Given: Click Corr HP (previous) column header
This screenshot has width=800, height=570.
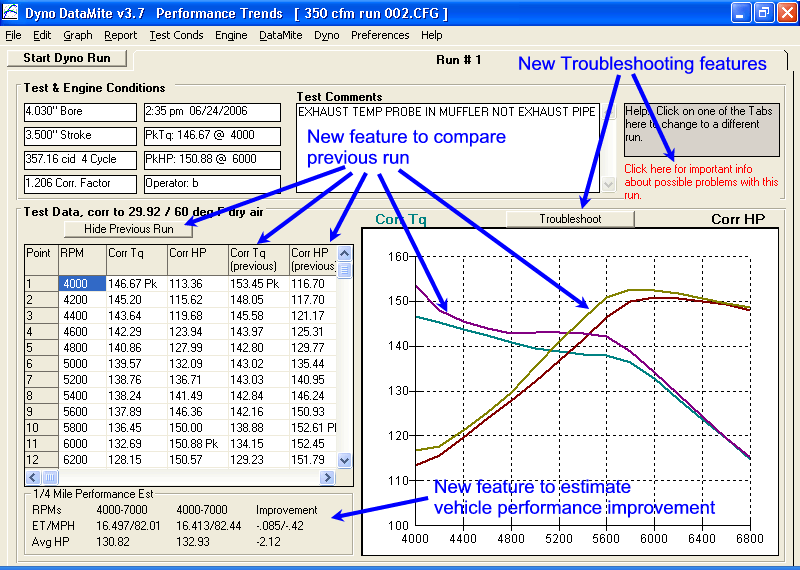Looking at the screenshot, I should click(313, 260).
